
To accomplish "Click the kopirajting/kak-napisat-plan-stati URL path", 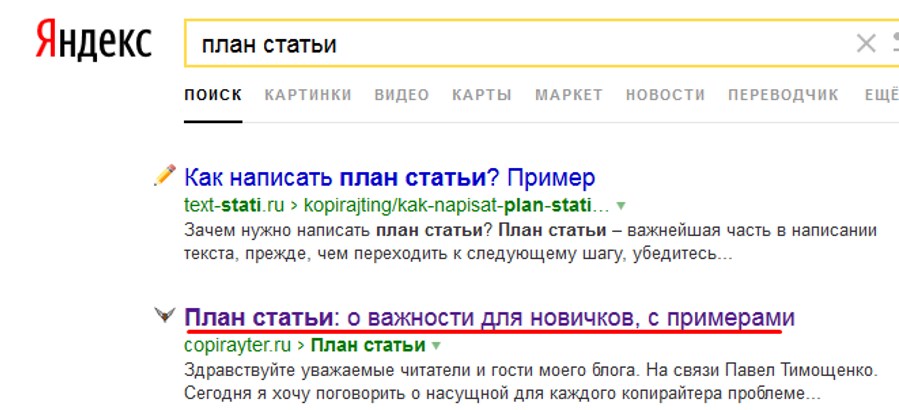I will point(456,205).
